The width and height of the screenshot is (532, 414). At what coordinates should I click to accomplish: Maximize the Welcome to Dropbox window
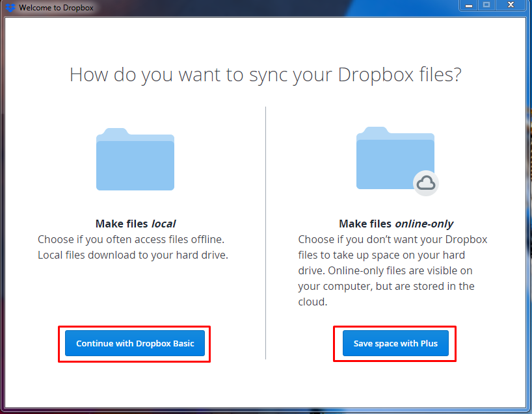point(486,5)
